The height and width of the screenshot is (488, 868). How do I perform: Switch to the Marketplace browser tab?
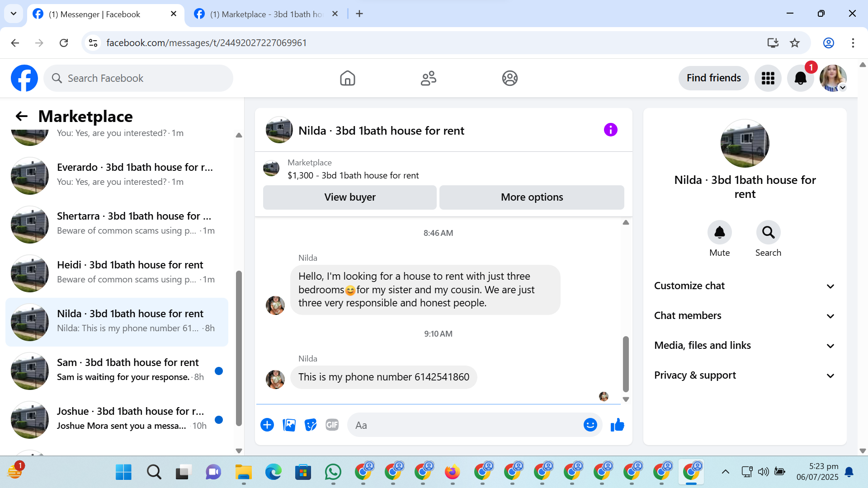click(x=267, y=14)
